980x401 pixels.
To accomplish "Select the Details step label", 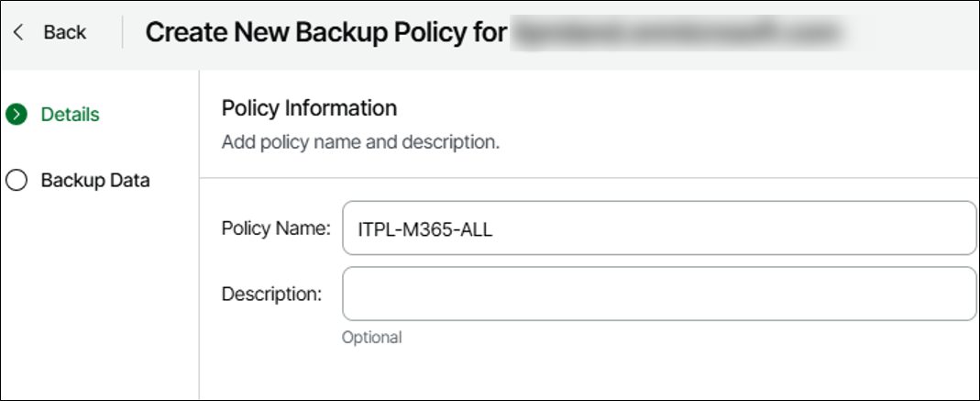I will click(x=71, y=115).
